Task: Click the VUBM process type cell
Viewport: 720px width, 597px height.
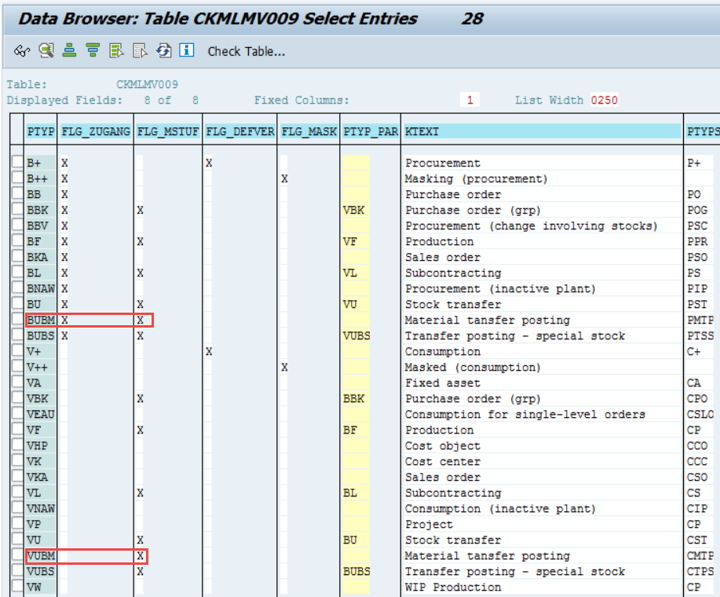Action: pos(41,556)
